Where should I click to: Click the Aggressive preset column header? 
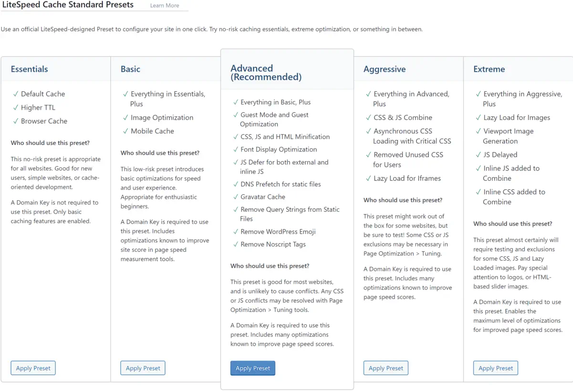coord(385,69)
